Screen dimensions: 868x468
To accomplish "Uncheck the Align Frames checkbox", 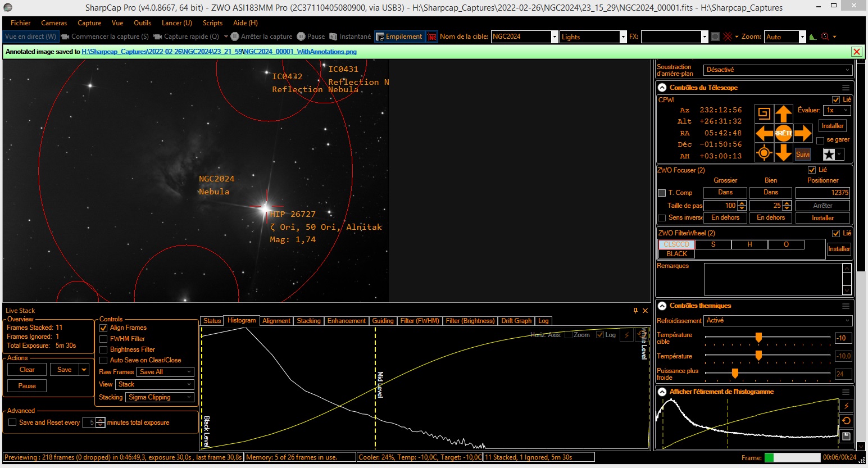I will tap(103, 328).
